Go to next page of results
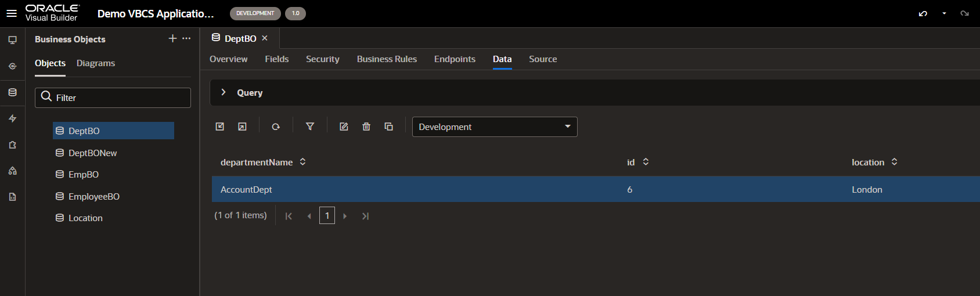The height and width of the screenshot is (296, 980). 345,216
